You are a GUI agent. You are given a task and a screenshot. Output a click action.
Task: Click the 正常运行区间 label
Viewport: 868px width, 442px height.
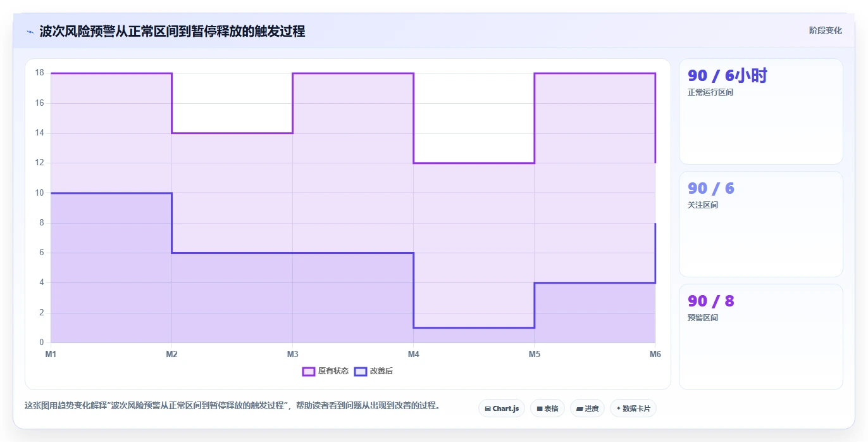[x=710, y=92]
